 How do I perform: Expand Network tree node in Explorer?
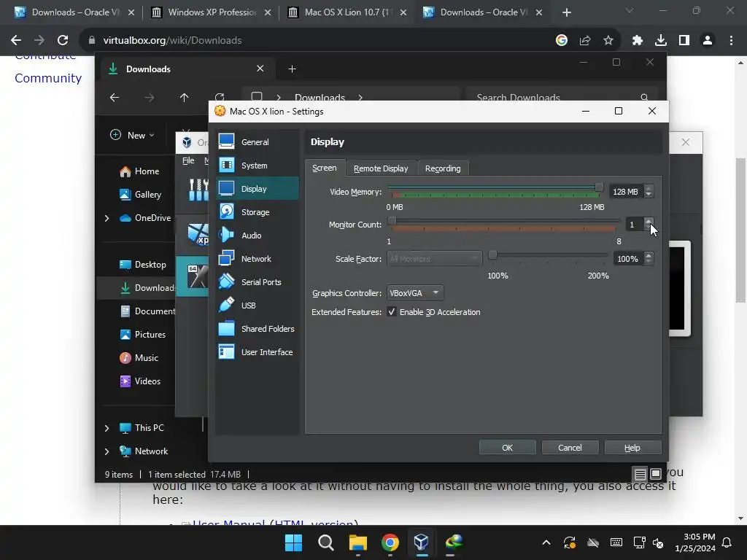click(107, 451)
